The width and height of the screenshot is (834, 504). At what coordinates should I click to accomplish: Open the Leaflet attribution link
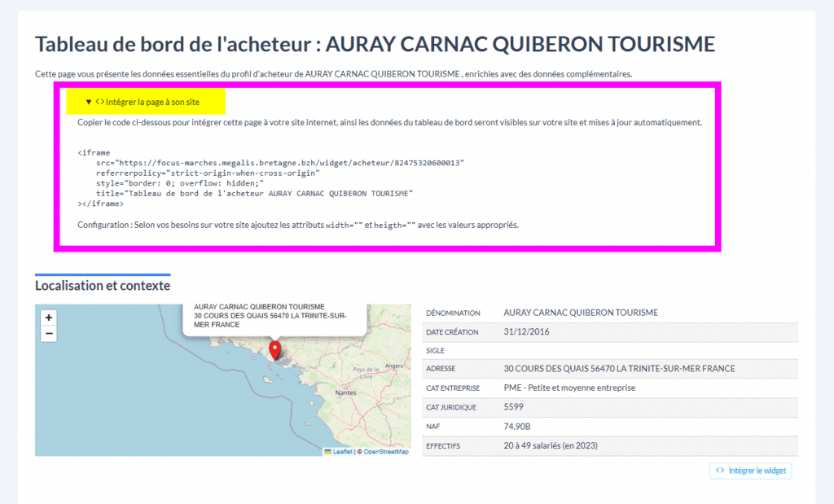pyautogui.click(x=343, y=451)
